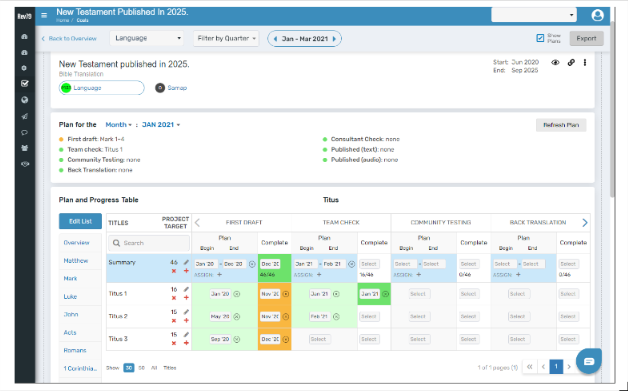
Task: Open Mark in titles list
Action: pos(70,278)
